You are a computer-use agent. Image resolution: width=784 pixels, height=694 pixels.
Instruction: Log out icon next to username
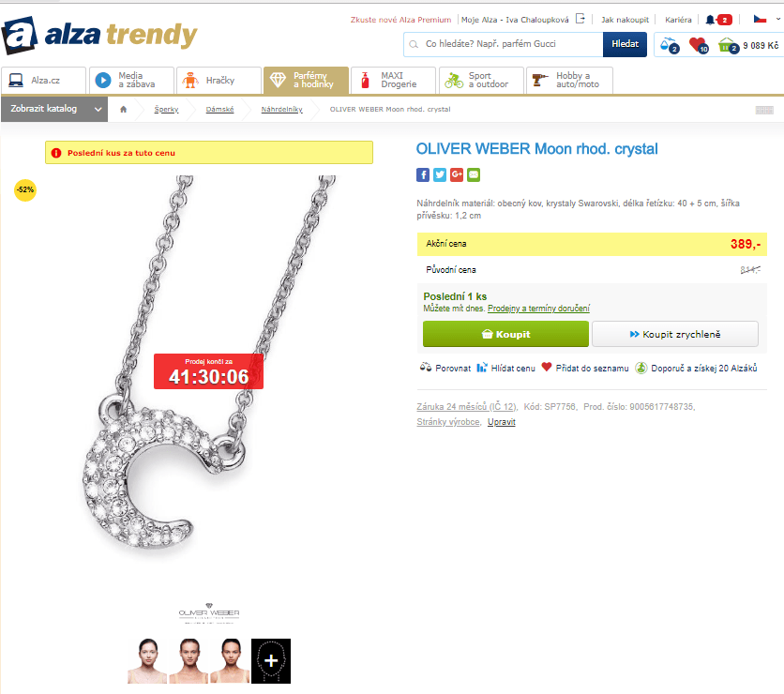pyautogui.click(x=580, y=19)
